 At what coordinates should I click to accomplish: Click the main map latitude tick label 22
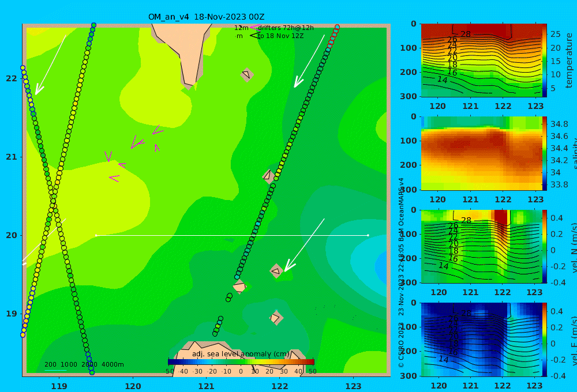pos(12,78)
